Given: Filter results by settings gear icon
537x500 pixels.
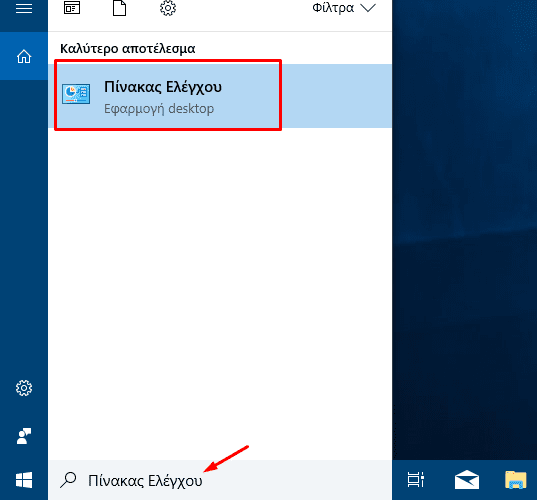Looking at the screenshot, I should coord(168,8).
